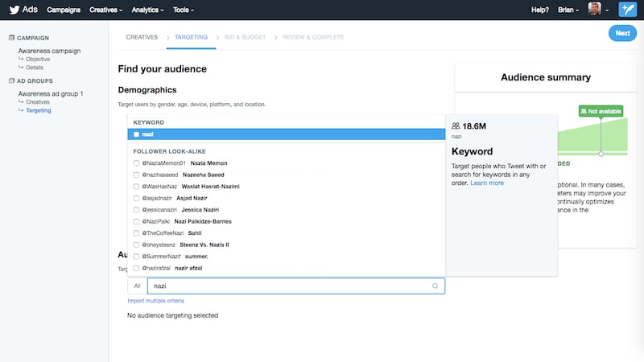Go to the Bid & Budget step tab

[246, 37]
